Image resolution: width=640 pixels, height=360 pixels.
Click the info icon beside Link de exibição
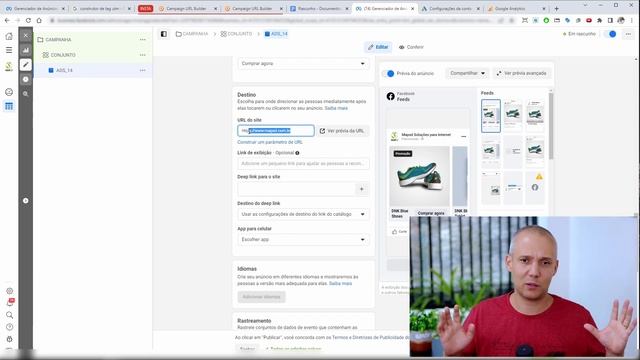(x=298, y=153)
